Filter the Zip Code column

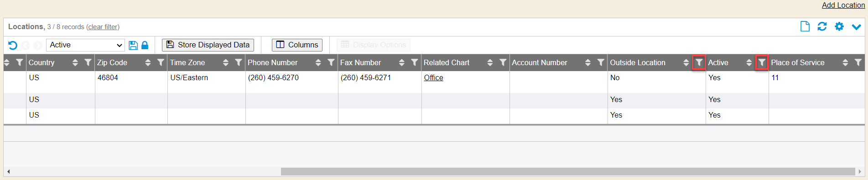coord(161,62)
